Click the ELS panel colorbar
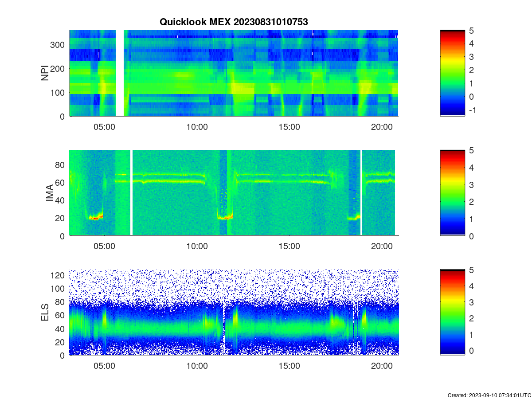532x399 pixels. tap(452, 312)
